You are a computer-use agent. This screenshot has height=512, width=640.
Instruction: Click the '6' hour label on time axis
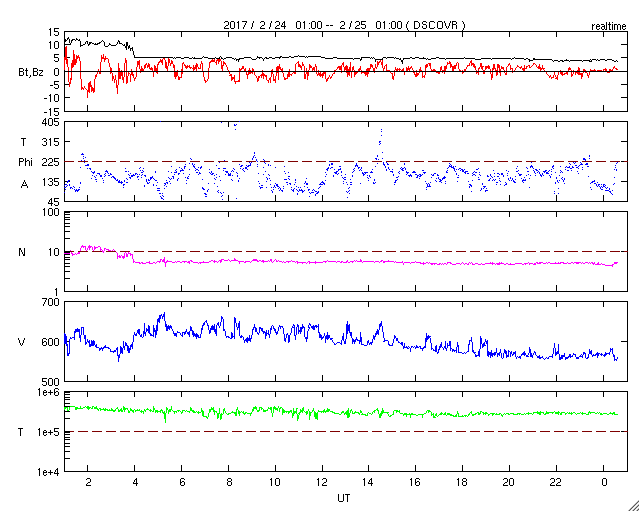(x=182, y=483)
